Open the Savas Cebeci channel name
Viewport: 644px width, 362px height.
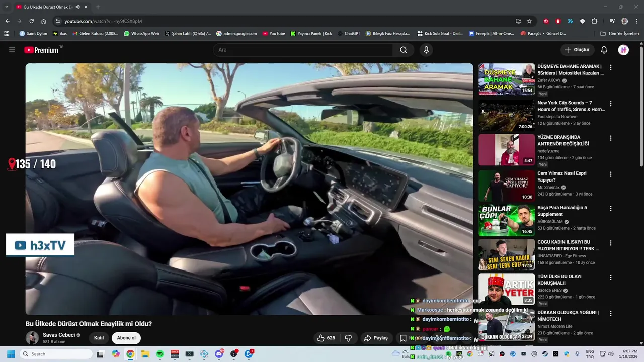59,335
